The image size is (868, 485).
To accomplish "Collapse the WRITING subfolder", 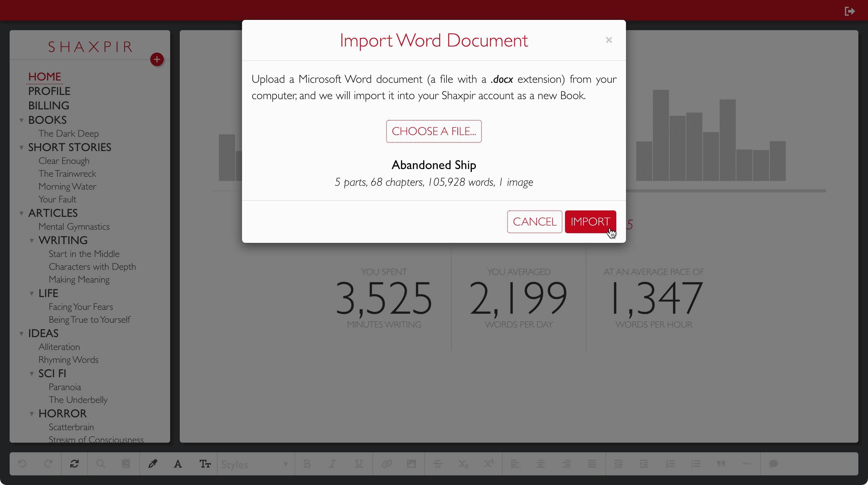I will click(32, 241).
